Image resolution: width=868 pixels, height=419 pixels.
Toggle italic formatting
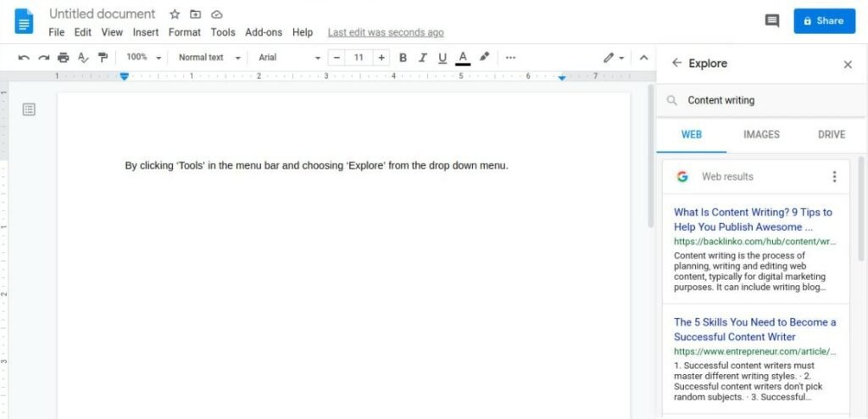422,58
